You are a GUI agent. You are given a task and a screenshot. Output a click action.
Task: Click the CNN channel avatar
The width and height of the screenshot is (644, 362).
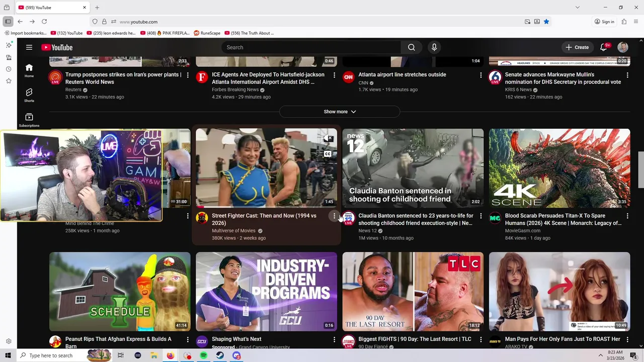pyautogui.click(x=348, y=77)
